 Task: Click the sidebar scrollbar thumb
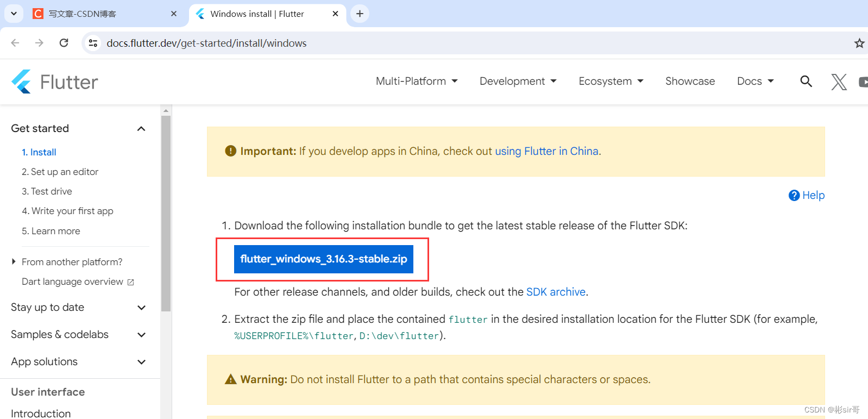tap(166, 213)
